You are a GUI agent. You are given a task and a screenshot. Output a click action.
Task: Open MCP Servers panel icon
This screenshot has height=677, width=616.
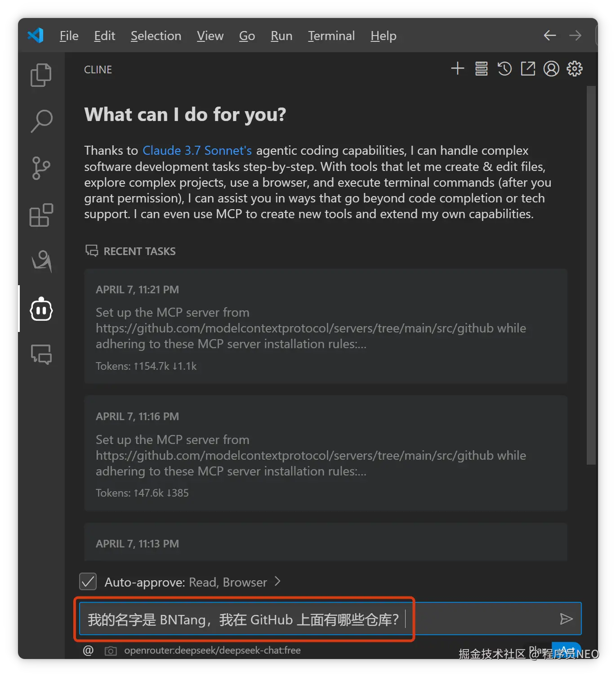tap(481, 68)
